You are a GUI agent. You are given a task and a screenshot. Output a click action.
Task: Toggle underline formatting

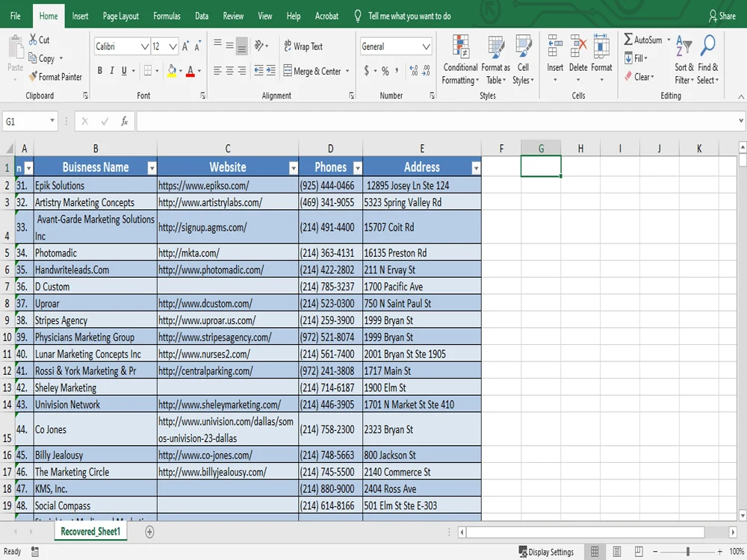coord(125,69)
